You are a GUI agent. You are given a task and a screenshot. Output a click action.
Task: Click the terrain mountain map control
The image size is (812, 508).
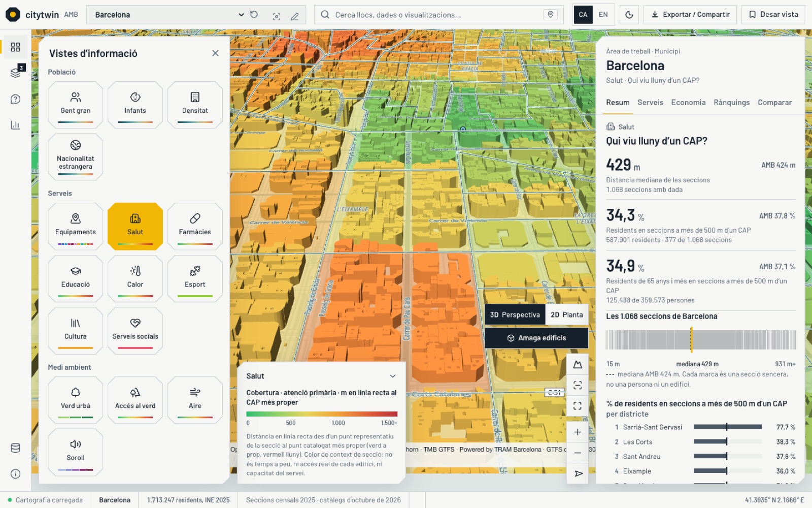[578, 365]
